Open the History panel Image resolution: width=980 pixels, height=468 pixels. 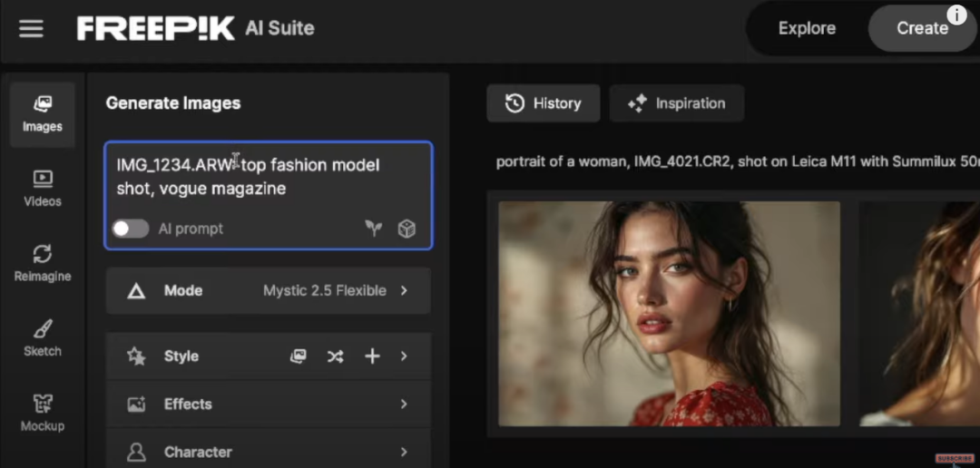point(544,103)
